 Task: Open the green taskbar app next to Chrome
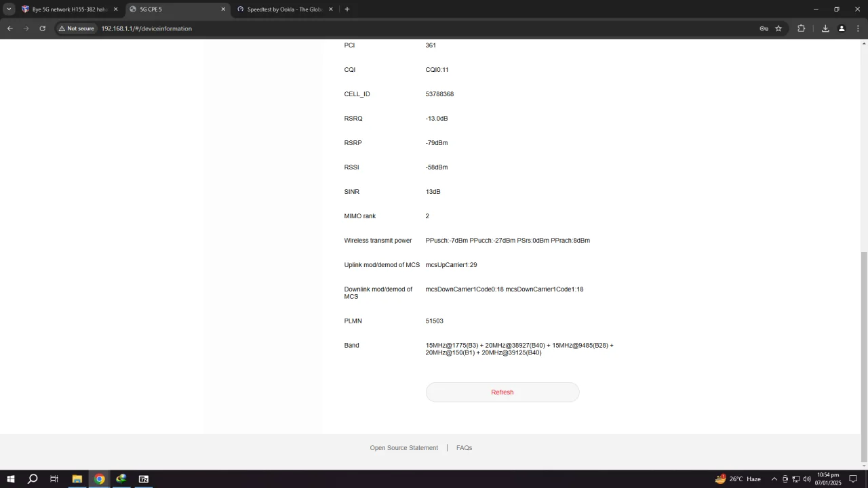[x=121, y=479]
